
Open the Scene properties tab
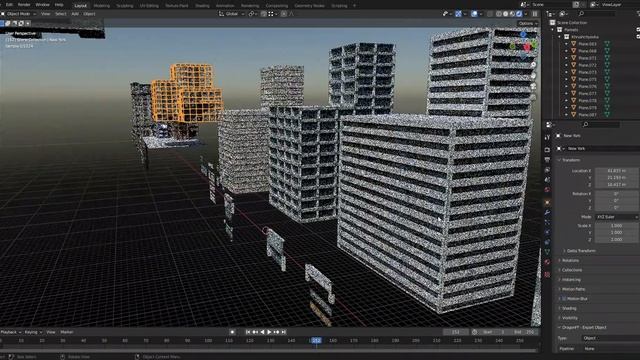(547, 180)
